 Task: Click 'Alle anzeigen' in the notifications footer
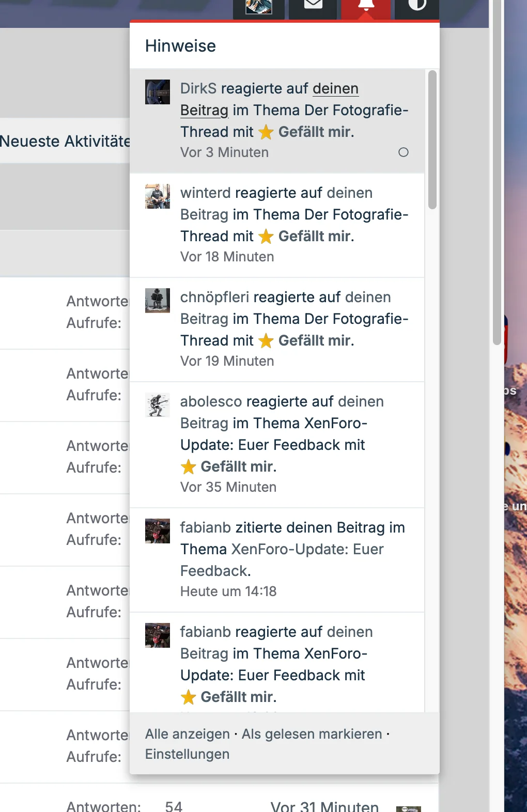pos(188,734)
